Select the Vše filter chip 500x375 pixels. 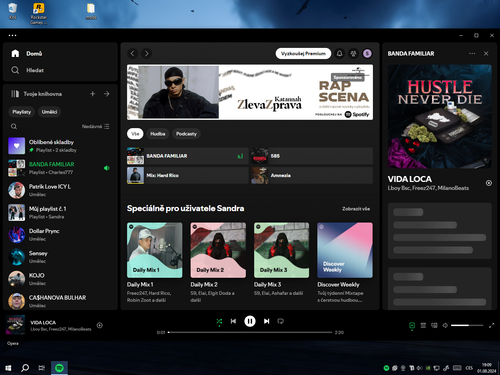tap(135, 134)
